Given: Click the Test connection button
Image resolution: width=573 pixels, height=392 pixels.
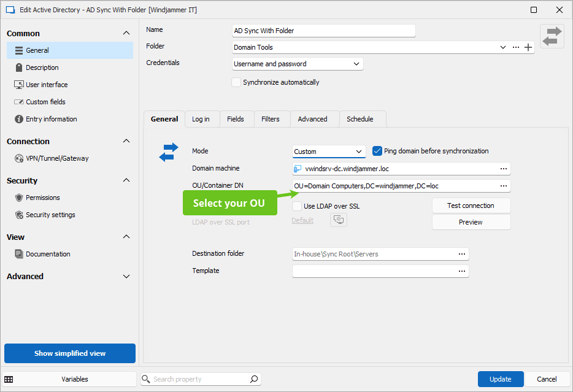Looking at the screenshot, I should (x=471, y=206).
